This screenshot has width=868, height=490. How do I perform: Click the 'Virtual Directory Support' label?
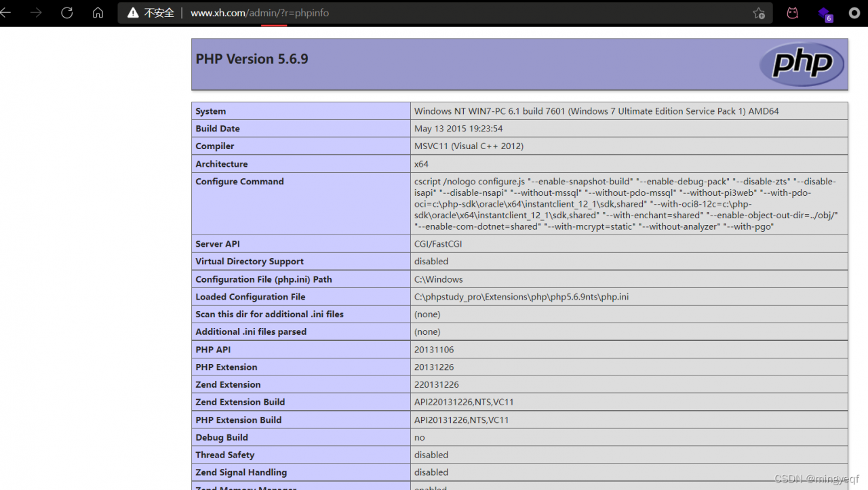250,262
